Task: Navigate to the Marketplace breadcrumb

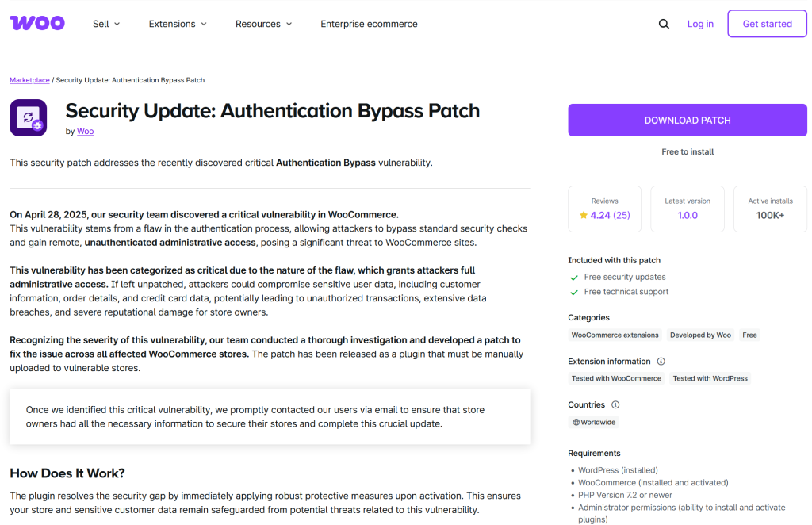Action: coord(29,79)
